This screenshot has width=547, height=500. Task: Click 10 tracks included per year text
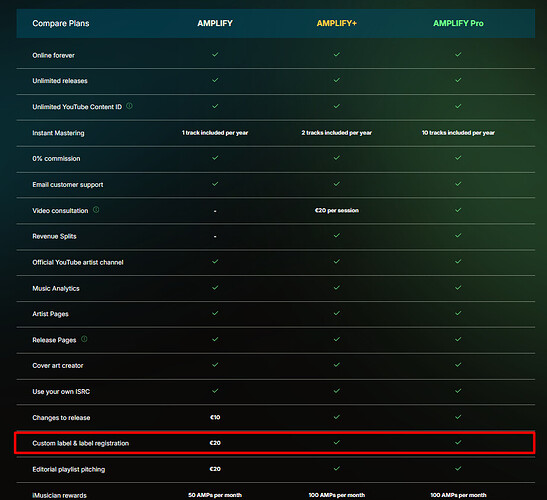click(458, 133)
